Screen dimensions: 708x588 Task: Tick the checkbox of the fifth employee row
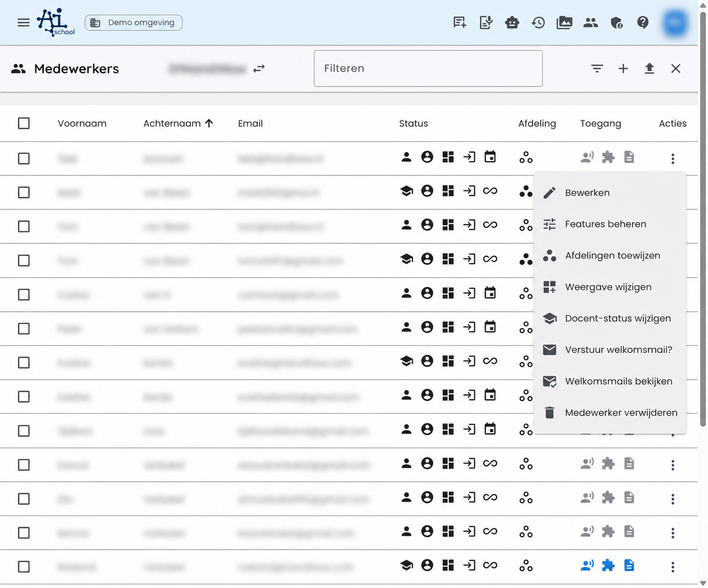click(24, 294)
